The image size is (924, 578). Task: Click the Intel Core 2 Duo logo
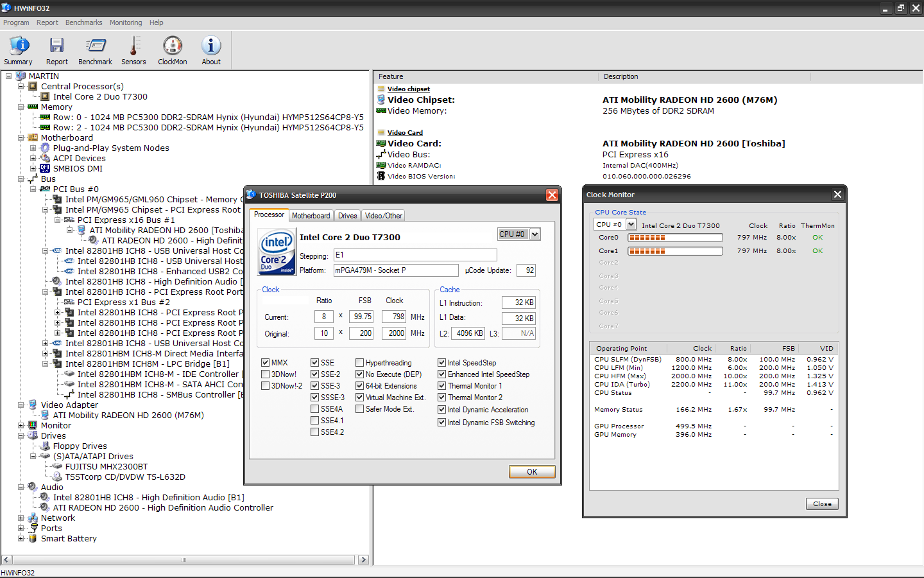[x=277, y=252]
